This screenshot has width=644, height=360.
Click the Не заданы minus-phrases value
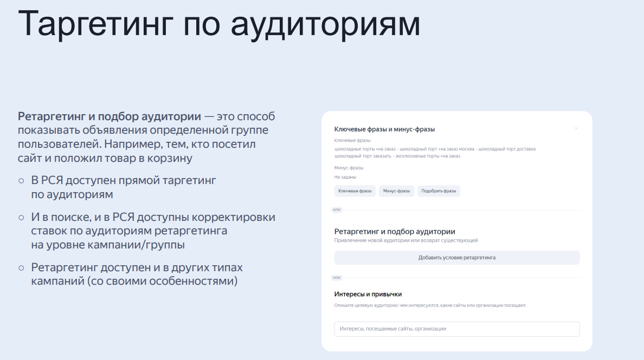[345, 177]
